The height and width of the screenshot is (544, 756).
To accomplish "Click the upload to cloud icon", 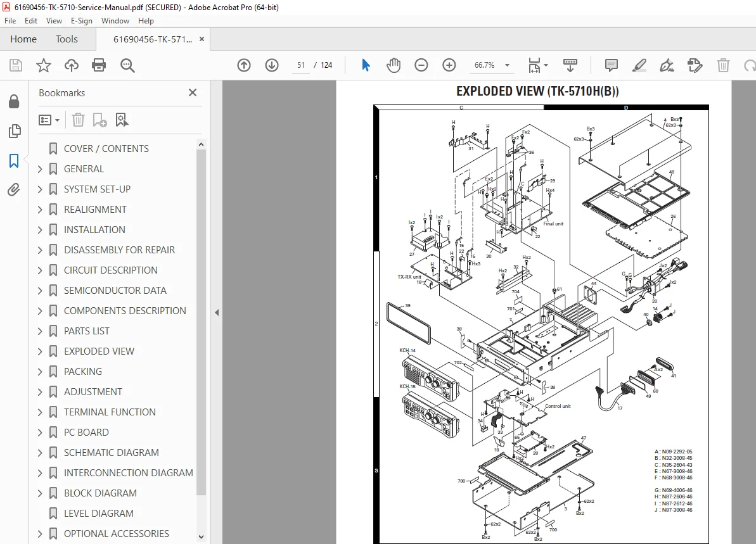I will tap(72, 65).
